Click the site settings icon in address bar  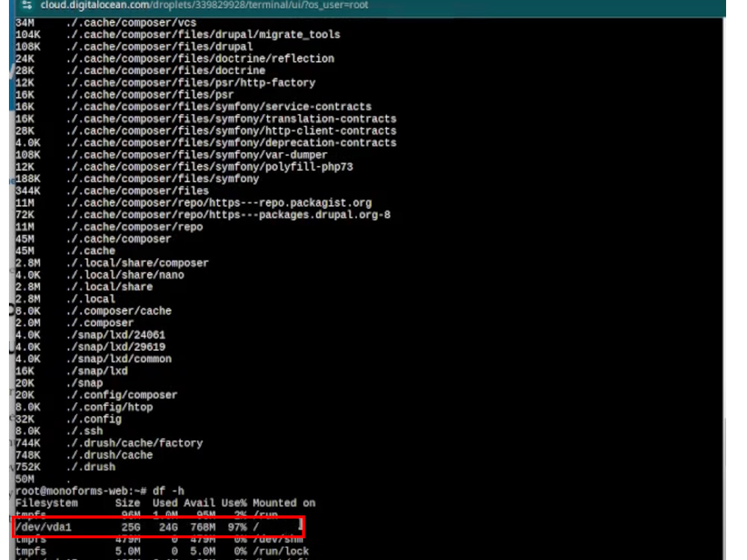pyautogui.click(x=27, y=5)
